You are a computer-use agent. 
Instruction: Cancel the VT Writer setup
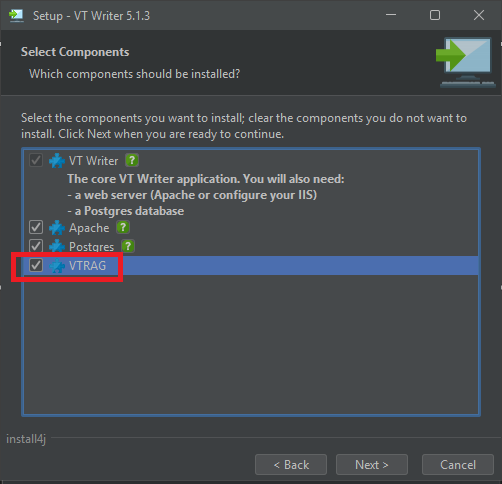458,464
